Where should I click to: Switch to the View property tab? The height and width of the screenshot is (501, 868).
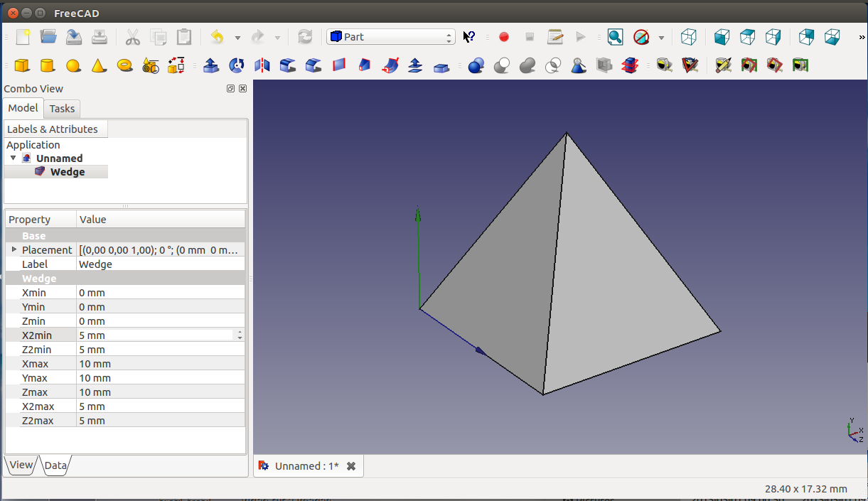pos(21,465)
